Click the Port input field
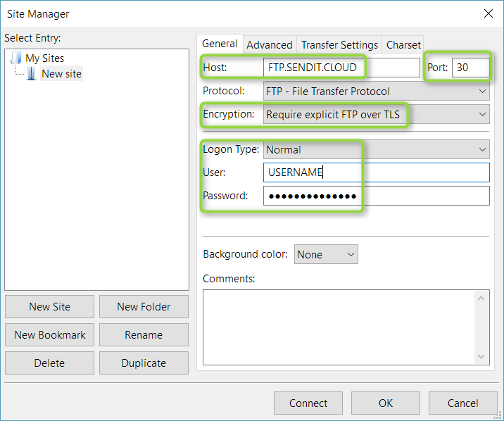504x421 pixels. [471, 68]
